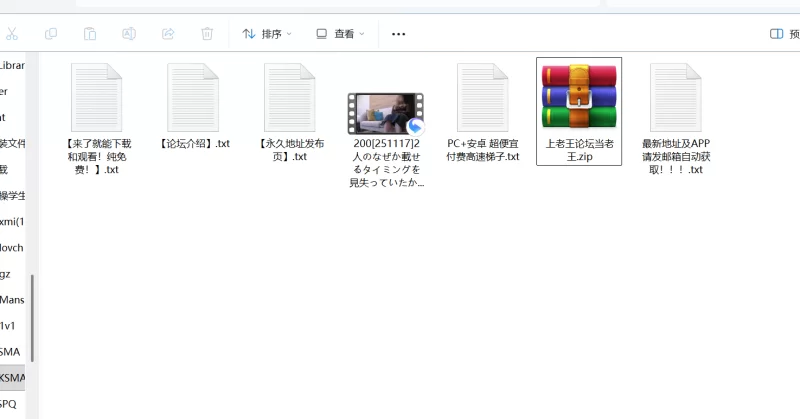This screenshot has width=800, height=419.
Task: Open the Mans folder in navigation pane
Action: (x=12, y=300)
